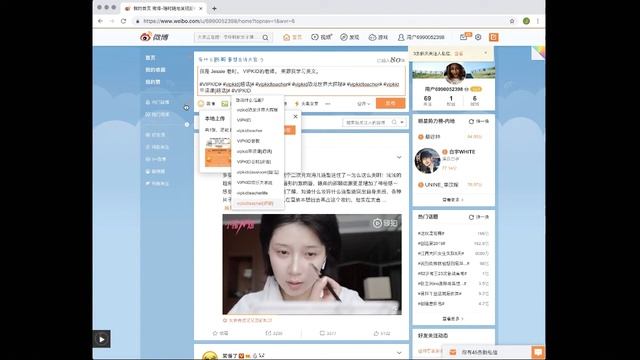Open the 1 followers count
Image resolution: width=640 pixels, height=360 pixels.
coord(451,100)
